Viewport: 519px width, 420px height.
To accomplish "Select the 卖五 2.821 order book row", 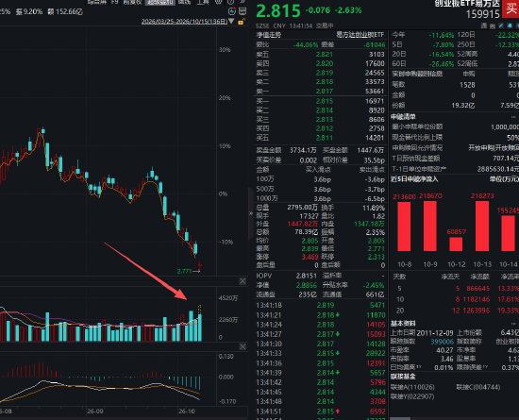I will point(321,55).
